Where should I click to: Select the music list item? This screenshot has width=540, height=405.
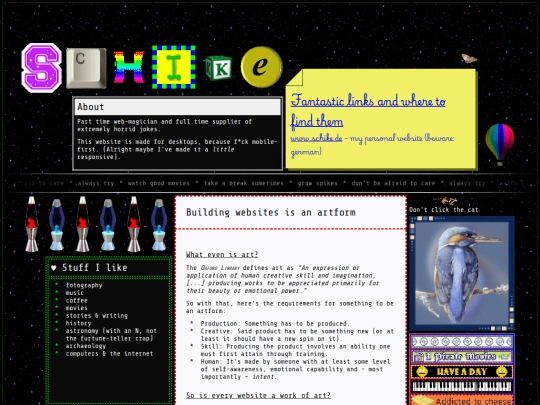75,293
